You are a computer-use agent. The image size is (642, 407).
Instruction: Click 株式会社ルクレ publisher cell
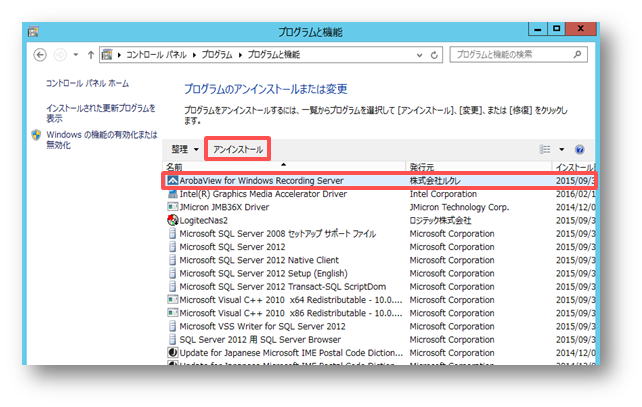click(435, 181)
